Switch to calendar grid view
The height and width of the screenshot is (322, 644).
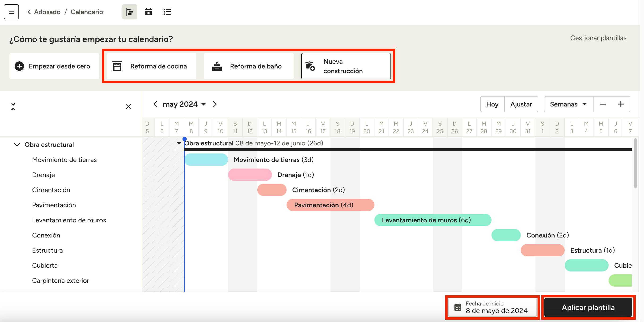[148, 12]
